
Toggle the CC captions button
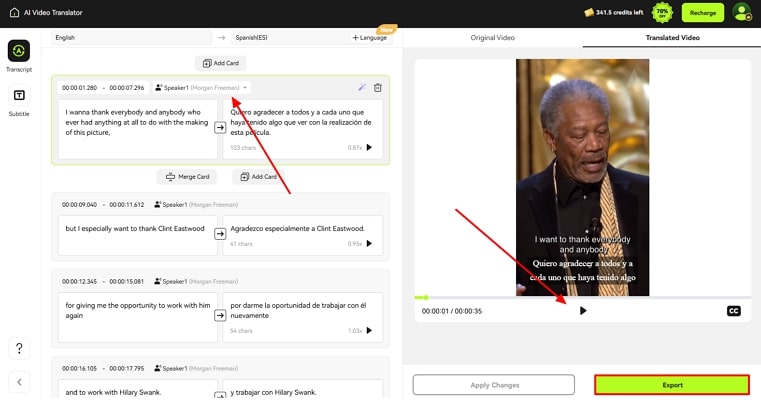pos(733,311)
